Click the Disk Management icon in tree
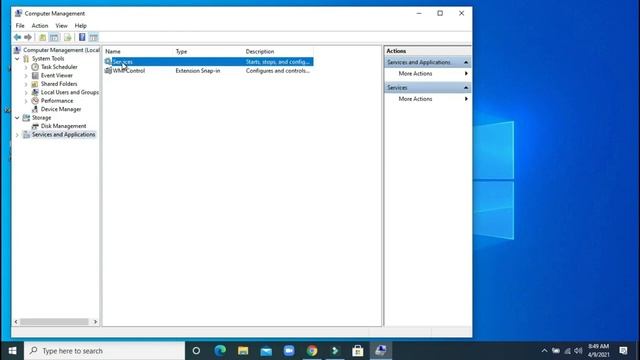This screenshot has width=640, height=360. coord(35,126)
